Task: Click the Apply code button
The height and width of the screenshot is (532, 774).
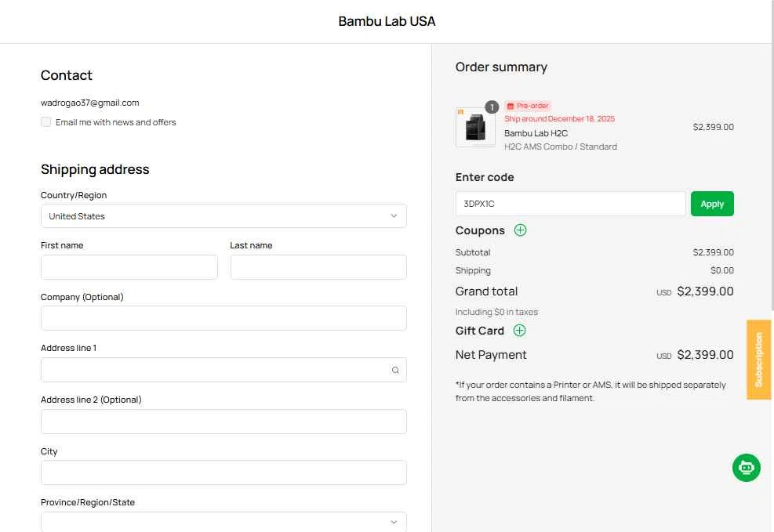Action: tap(712, 204)
